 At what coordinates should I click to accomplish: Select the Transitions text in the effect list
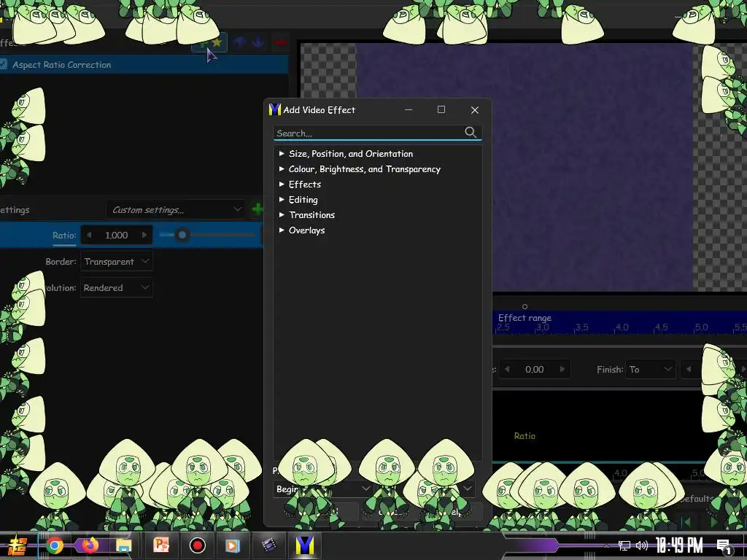pos(311,215)
